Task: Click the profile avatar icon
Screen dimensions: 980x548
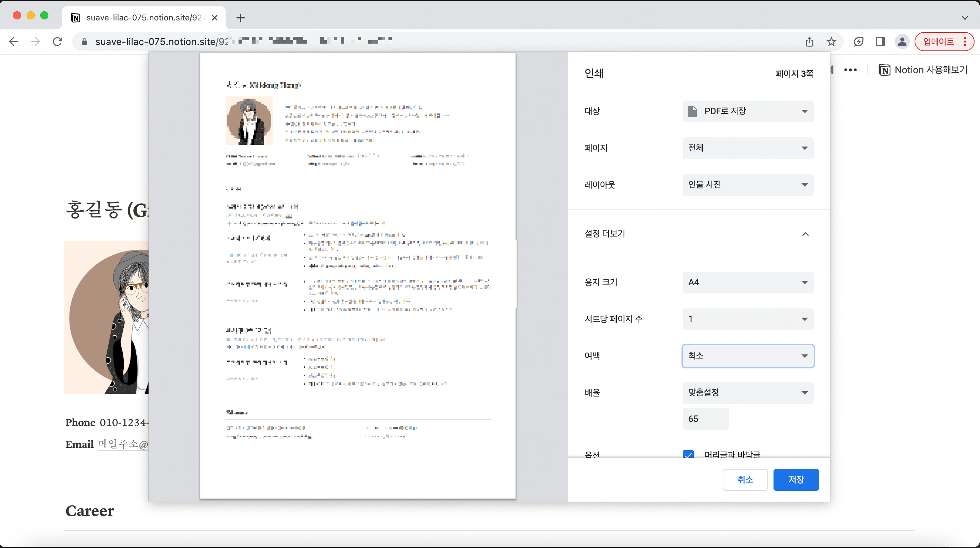Action: click(x=902, y=42)
